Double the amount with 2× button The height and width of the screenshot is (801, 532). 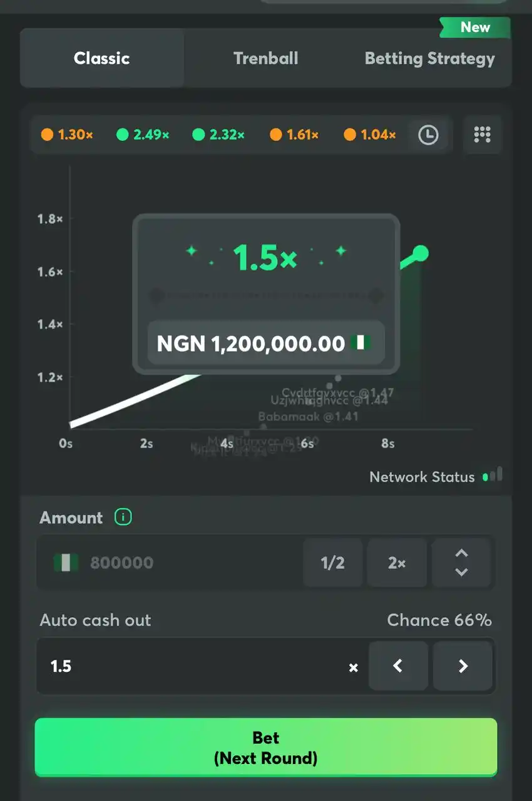point(397,563)
